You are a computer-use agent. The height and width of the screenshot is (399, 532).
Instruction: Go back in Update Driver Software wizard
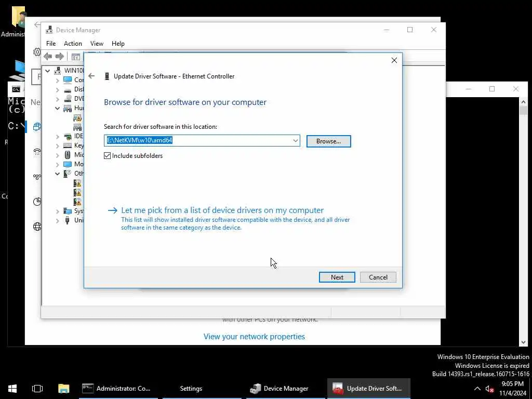[x=91, y=76]
